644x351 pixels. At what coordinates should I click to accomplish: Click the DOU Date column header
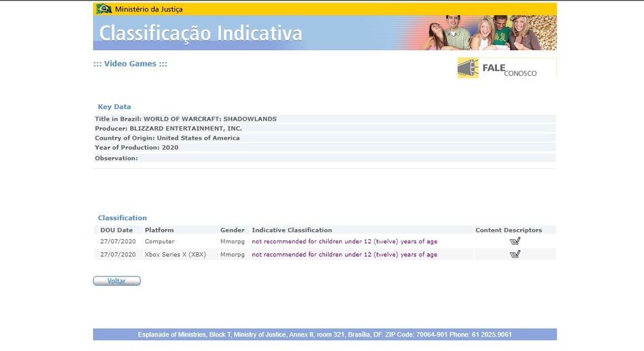116,230
